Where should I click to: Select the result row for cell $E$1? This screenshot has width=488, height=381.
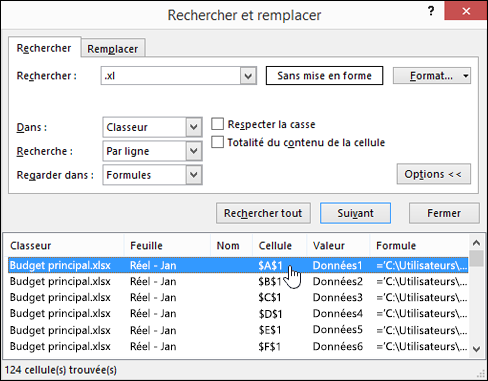[238, 330]
